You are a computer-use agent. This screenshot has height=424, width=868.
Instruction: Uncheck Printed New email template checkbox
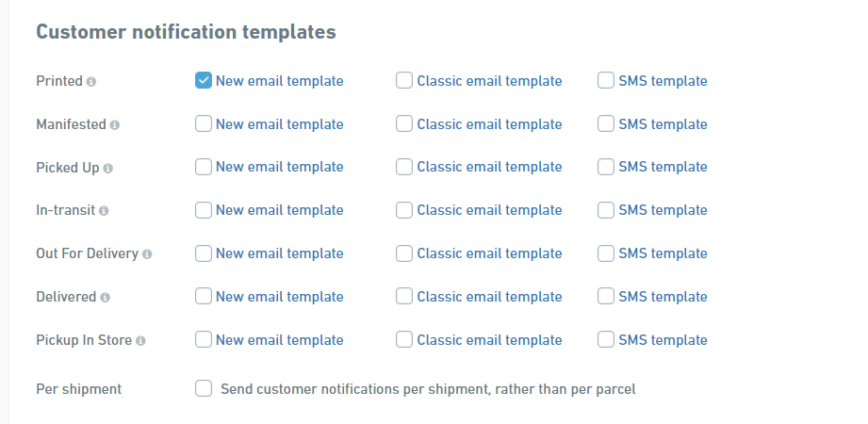(204, 81)
